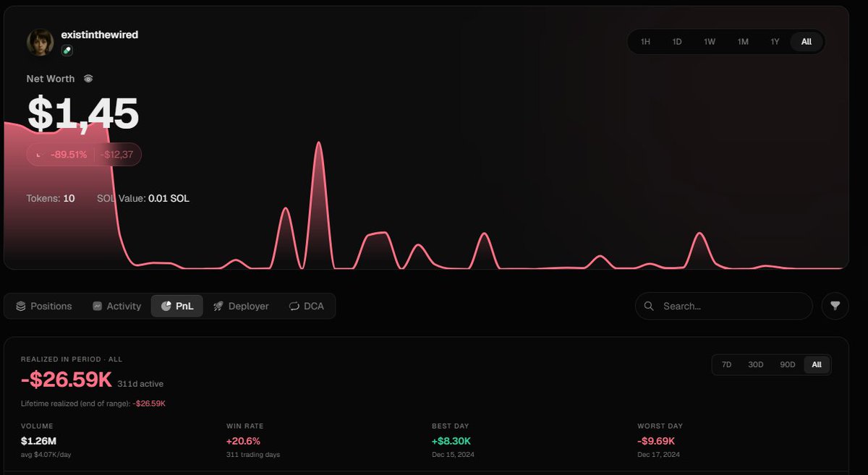Select the All chart time range
868x475 pixels.
pyautogui.click(x=807, y=42)
